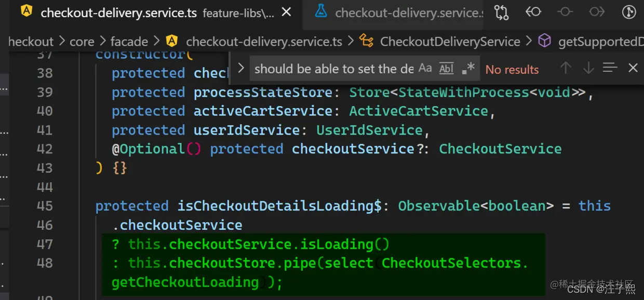644x300 pixels.
Task: Open the CheckoutDeliveryService class breadcrumb
Action: coord(450,42)
